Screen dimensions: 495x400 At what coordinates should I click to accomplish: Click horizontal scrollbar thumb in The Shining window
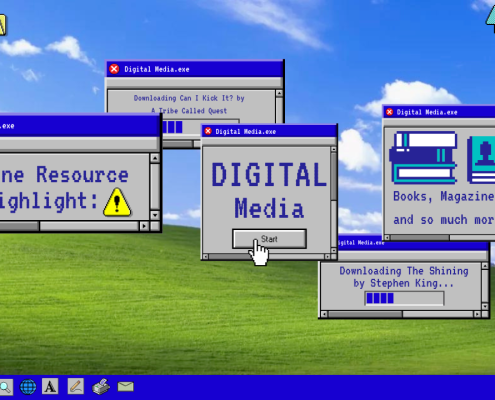[366, 314]
